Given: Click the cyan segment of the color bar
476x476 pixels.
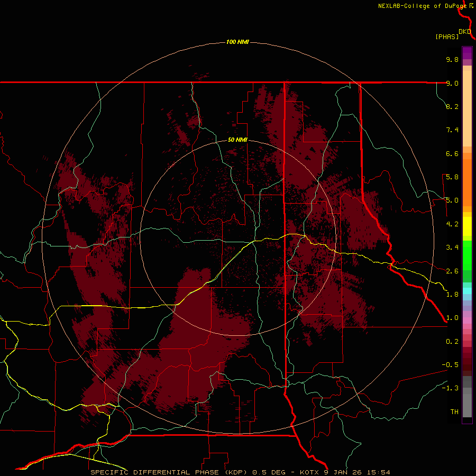Looking at the screenshot, I should pyautogui.click(x=467, y=291).
